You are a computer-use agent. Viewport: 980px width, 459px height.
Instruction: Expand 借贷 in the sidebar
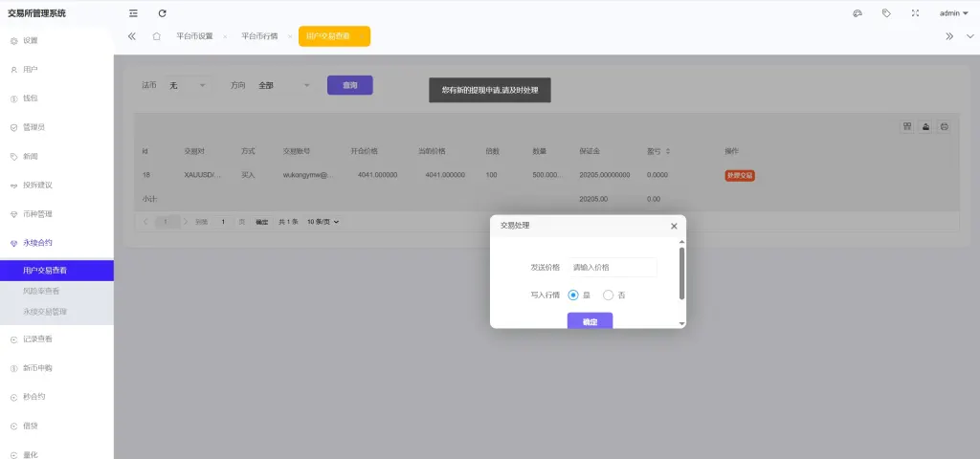56,426
